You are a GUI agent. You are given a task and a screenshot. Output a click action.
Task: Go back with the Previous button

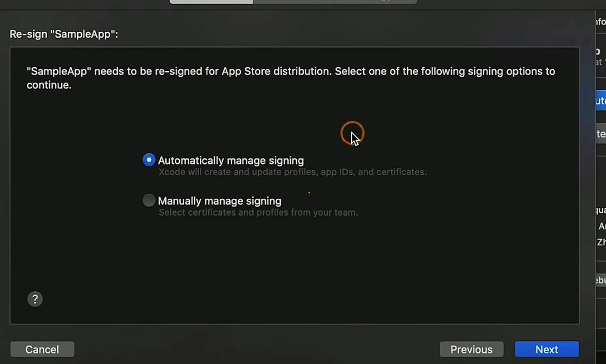coord(471,349)
